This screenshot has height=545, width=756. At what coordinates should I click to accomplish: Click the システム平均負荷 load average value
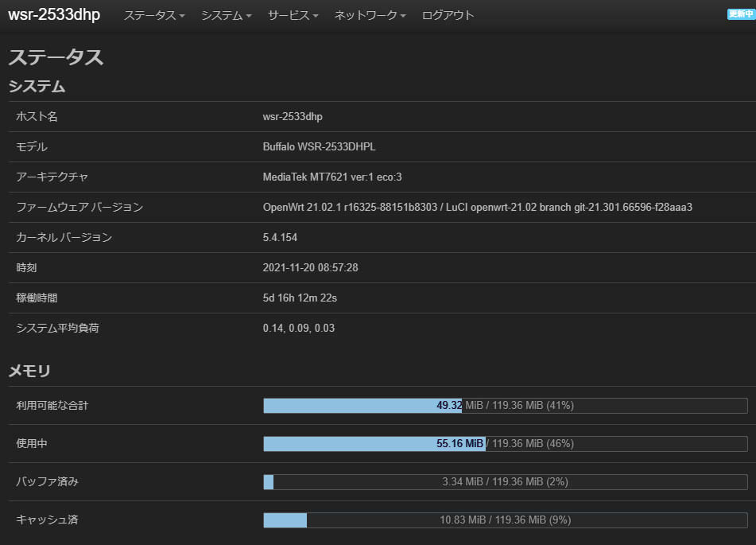299,329
